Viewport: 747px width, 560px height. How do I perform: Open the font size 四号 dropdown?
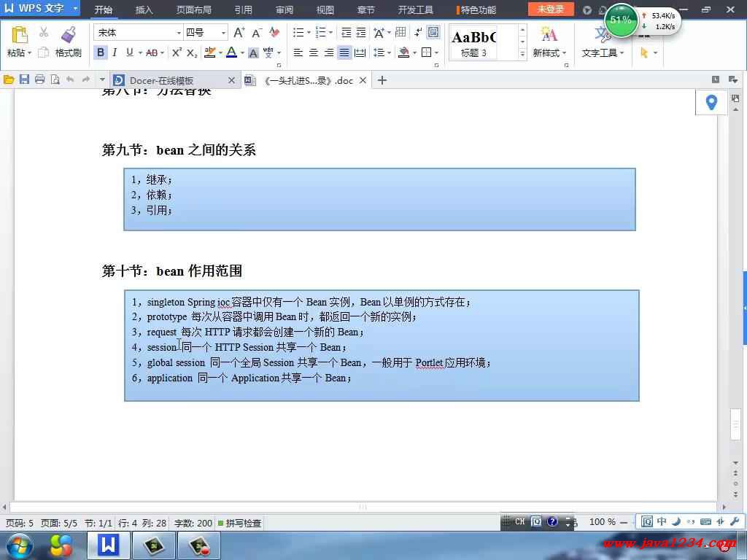pyautogui.click(x=223, y=33)
